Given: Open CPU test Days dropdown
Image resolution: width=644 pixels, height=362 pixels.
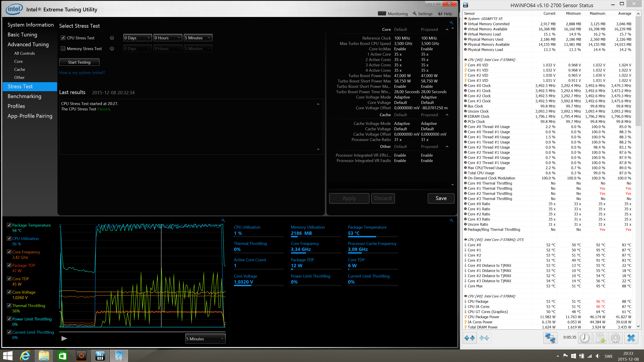Looking at the screenshot, I should (x=138, y=38).
